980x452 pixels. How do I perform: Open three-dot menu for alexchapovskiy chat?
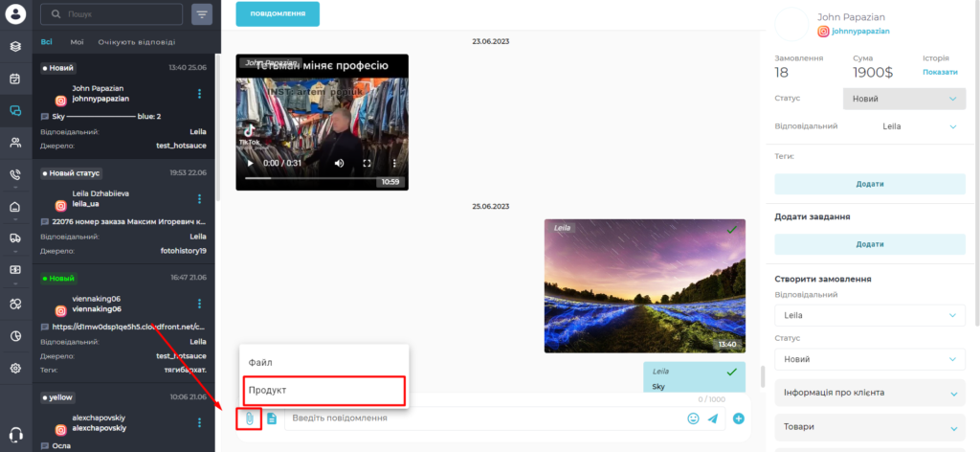199,422
